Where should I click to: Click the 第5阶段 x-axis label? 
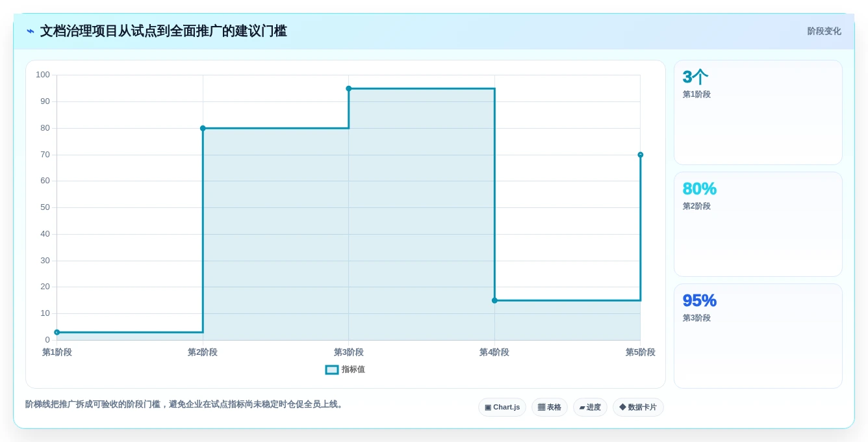[641, 352]
